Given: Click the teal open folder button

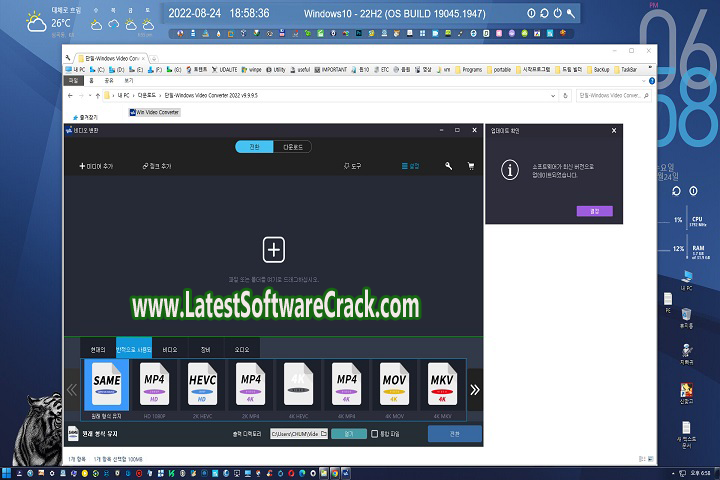Looking at the screenshot, I should click(x=349, y=434).
